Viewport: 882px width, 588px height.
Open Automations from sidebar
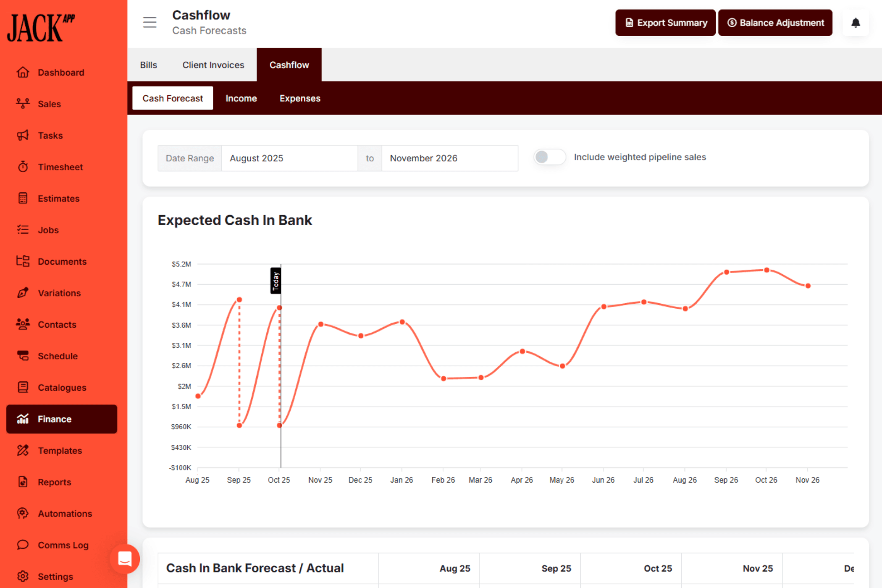[x=65, y=513]
